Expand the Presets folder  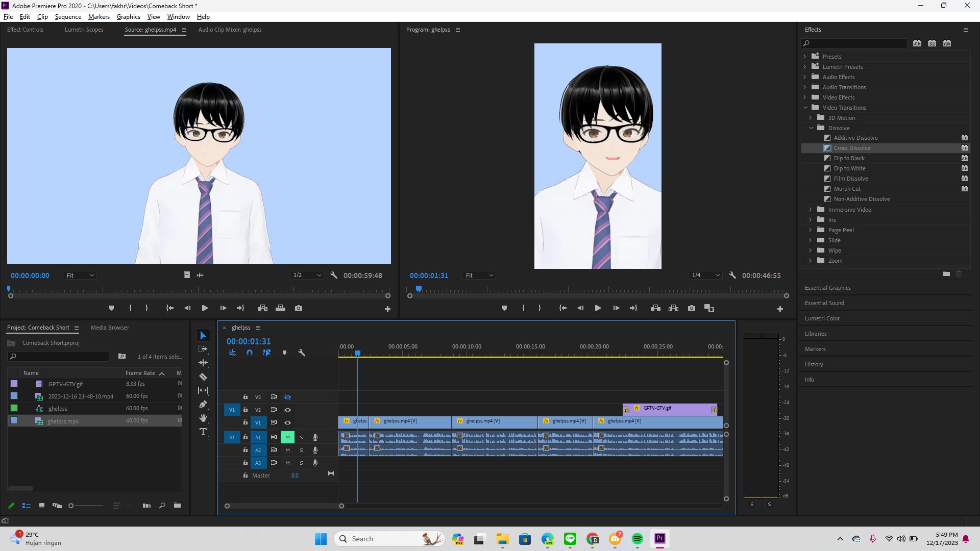805,57
